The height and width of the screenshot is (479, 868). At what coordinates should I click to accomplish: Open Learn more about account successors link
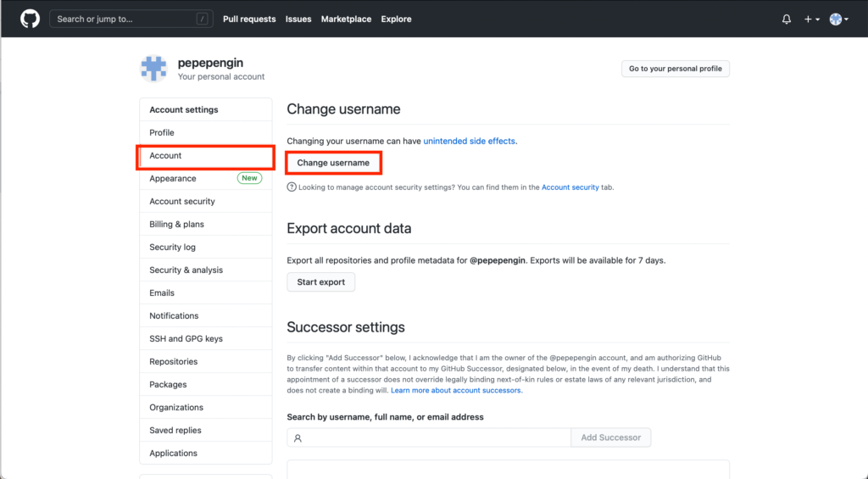[455, 390]
